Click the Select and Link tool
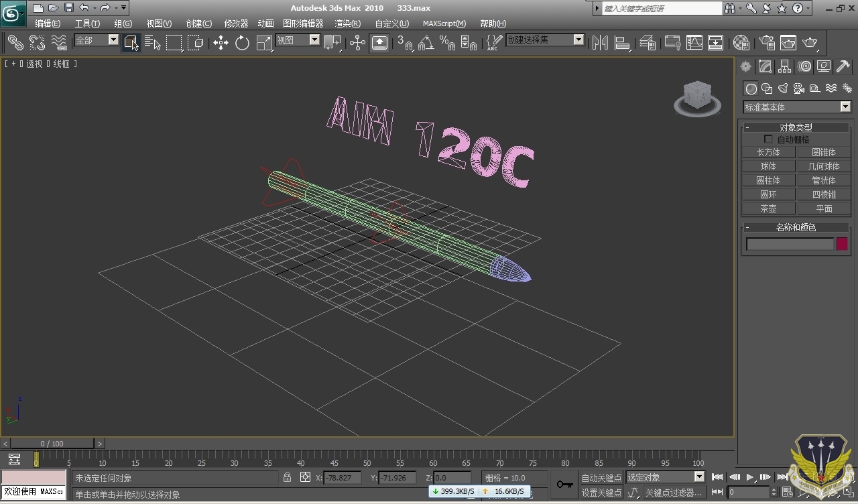The width and height of the screenshot is (858, 504). (x=15, y=42)
